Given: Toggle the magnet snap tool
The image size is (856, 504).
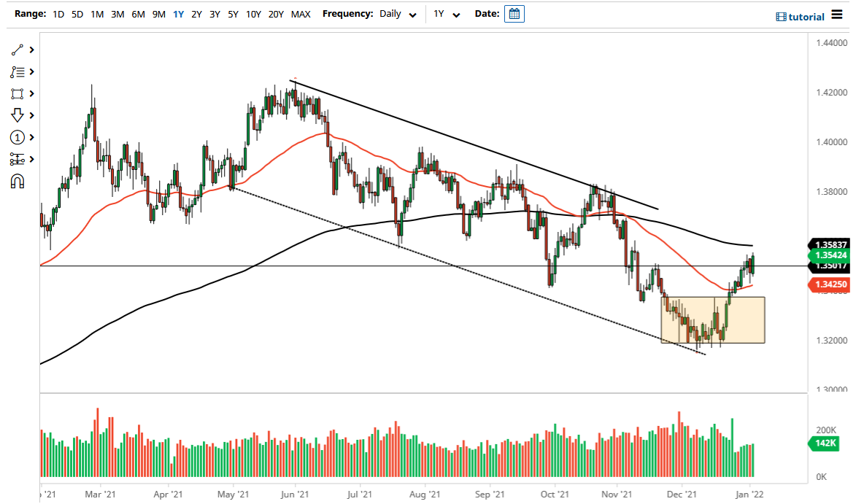Looking at the screenshot, I should click(16, 181).
